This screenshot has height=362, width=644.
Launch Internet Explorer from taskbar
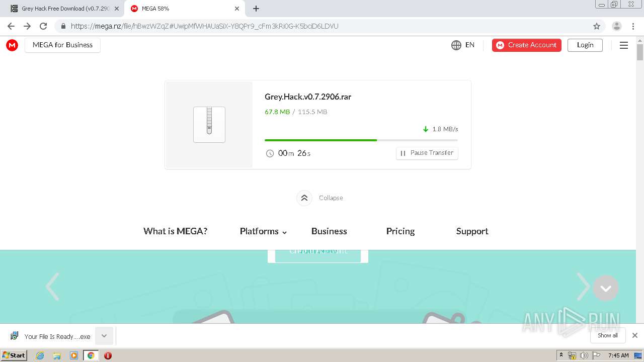pyautogui.click(x=40, y=355)
